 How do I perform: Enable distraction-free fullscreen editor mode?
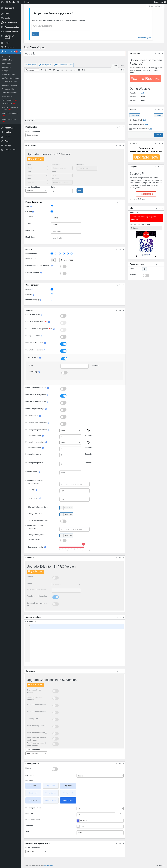click(x=122, y=70)
